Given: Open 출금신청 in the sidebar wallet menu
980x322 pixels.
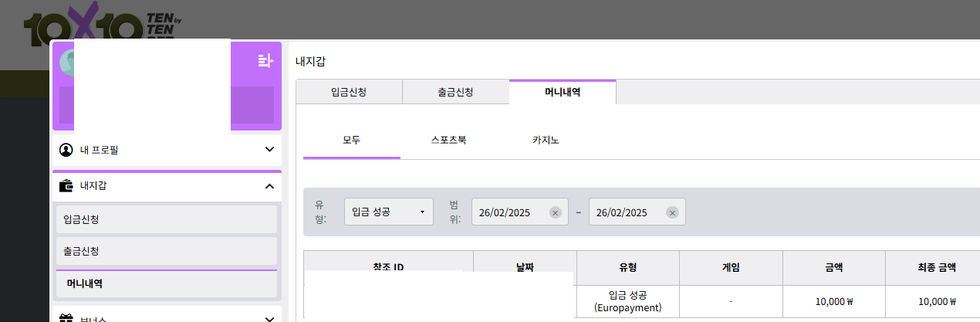Looking at the screenshot, I should (x=166, y=251).
